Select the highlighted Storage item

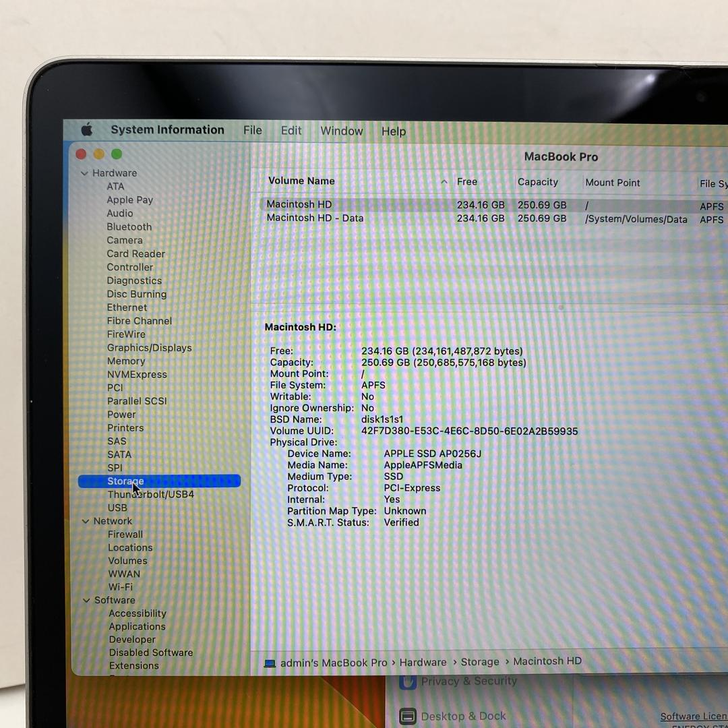159,481
